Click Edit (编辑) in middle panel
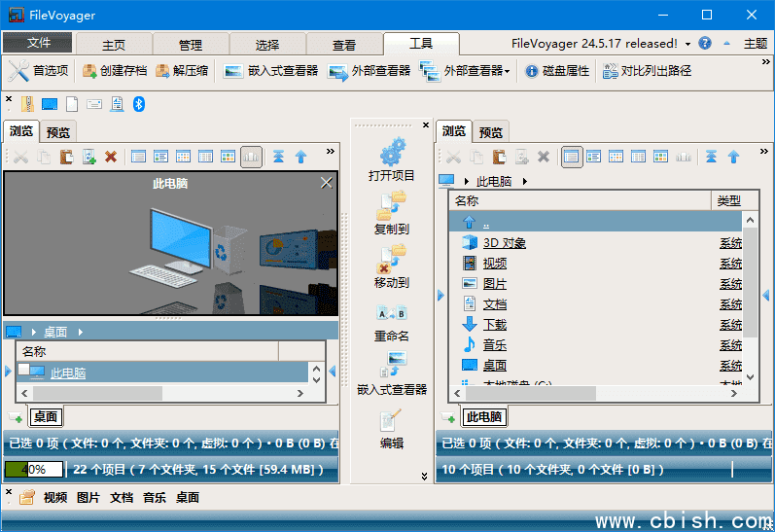775x532 pixels. pos(392,429)
